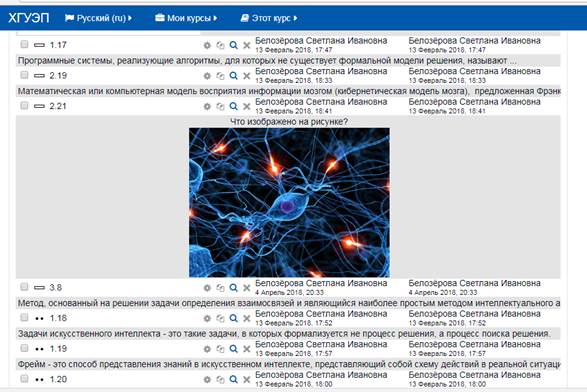Image resolution: width=587 pixels, height=392 pixels.
Task: Expand the Мои курсы menu
Action: click(x=186, y=18)
